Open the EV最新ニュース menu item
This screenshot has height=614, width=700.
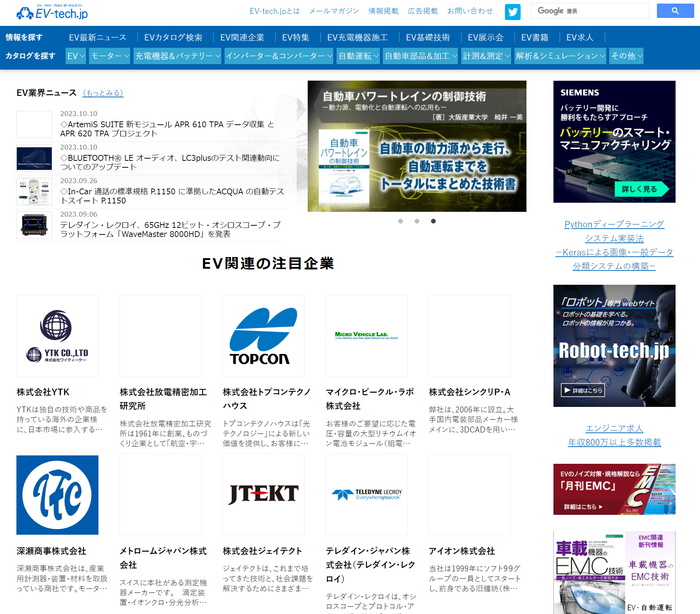tap(97, 37)
